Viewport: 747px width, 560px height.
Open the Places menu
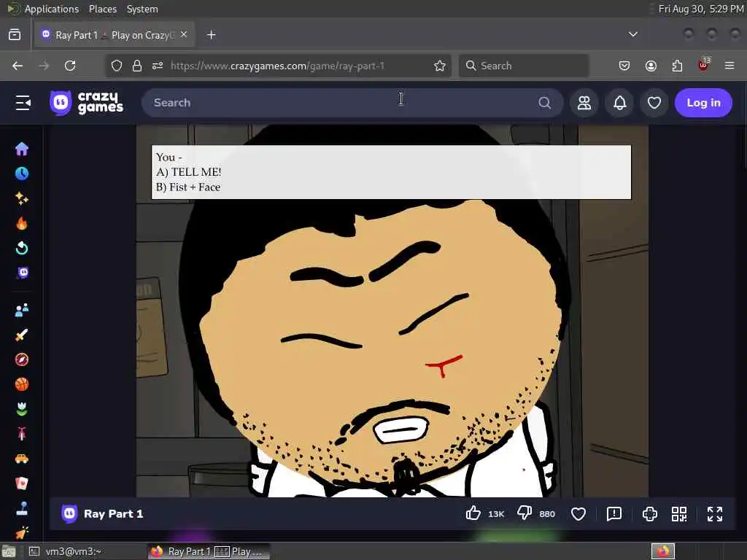point(102,9)
